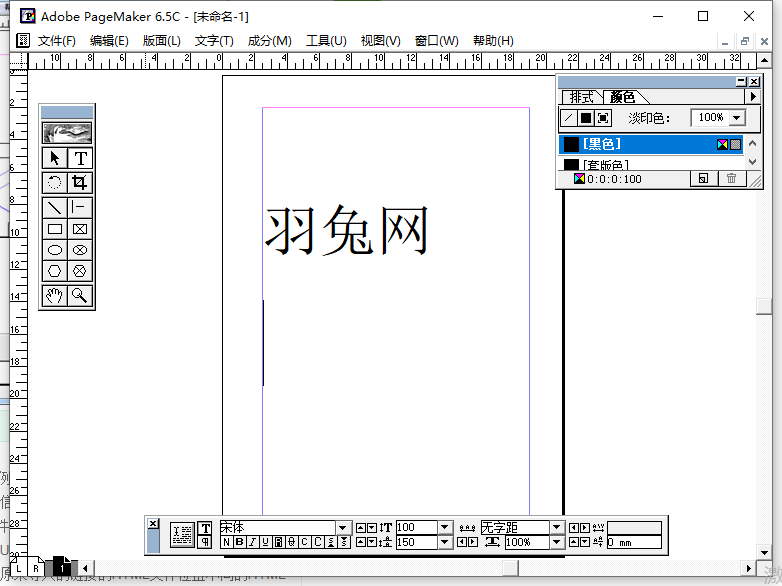Screen dimensions: 782x586
Task: Click scroll-down arrow in color list
Action: pos(753,162)
